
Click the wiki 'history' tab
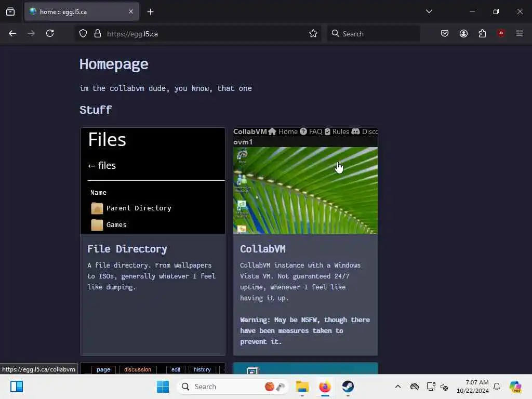pyautogui.click(x=202, y=369)
